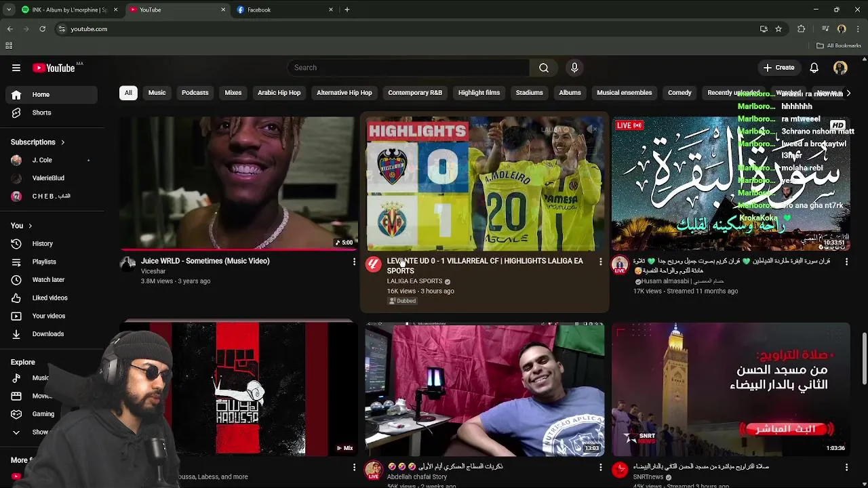Open the LALIGA EA SPORTS channel avatar
Image resolution: width=868 pixels, height=488 pixels.
pyautogui.click(x=374, y=264)
